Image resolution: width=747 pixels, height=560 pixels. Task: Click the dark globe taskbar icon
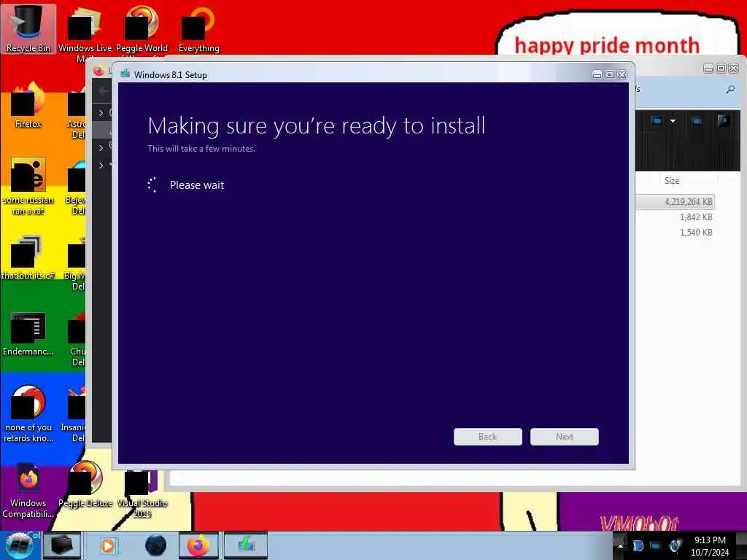[x=155, y=545]
